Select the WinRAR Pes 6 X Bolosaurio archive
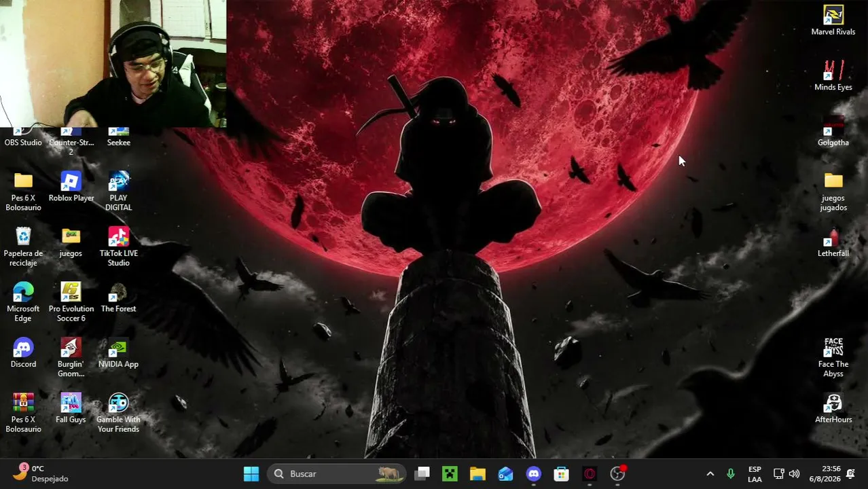This screenshot has width=868, height=489. tap(23, 414)
